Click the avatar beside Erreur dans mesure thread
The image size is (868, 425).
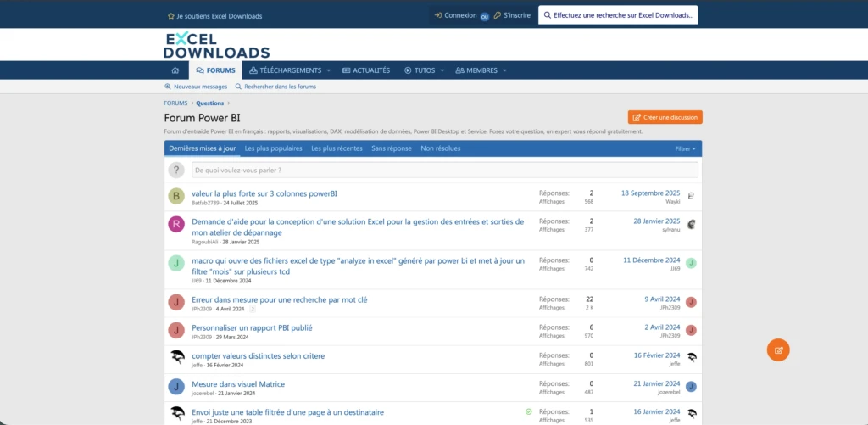(176, 302)
